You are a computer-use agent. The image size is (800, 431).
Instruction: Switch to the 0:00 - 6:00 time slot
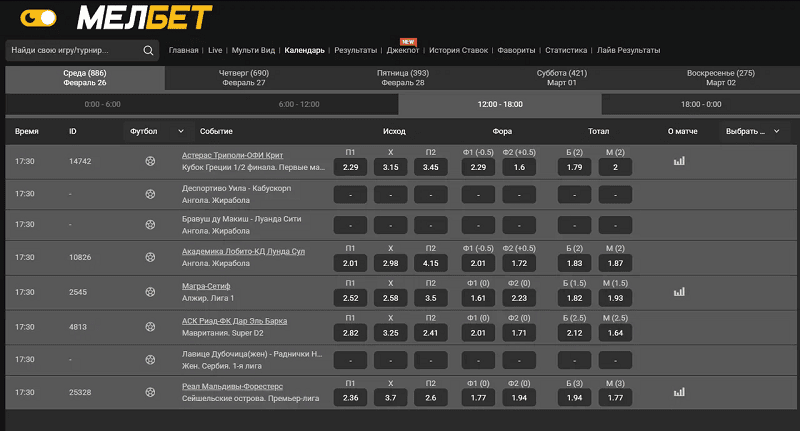tap(103, 104)
